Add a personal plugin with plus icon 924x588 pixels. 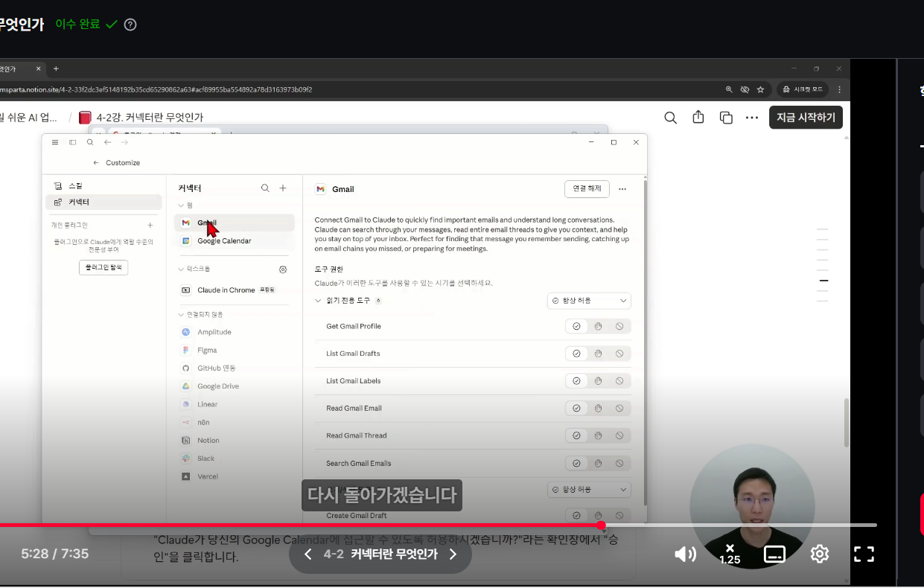tap(150, 225)
